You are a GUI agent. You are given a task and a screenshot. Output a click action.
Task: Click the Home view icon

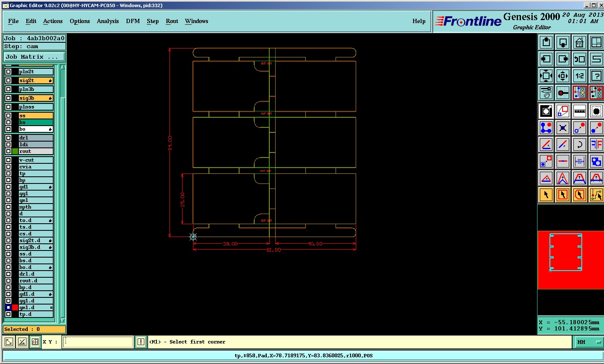(579, 42)
